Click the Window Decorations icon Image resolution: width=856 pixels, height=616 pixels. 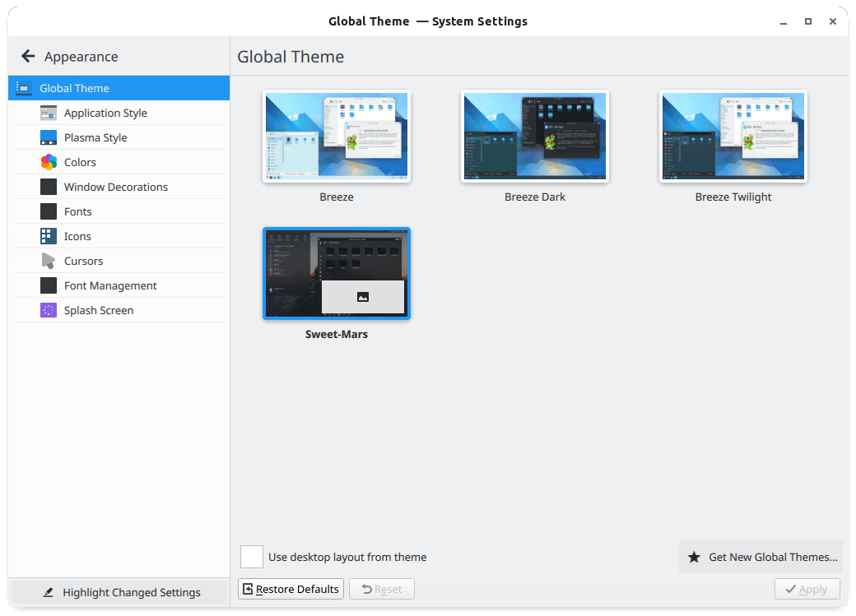(49, 187)
